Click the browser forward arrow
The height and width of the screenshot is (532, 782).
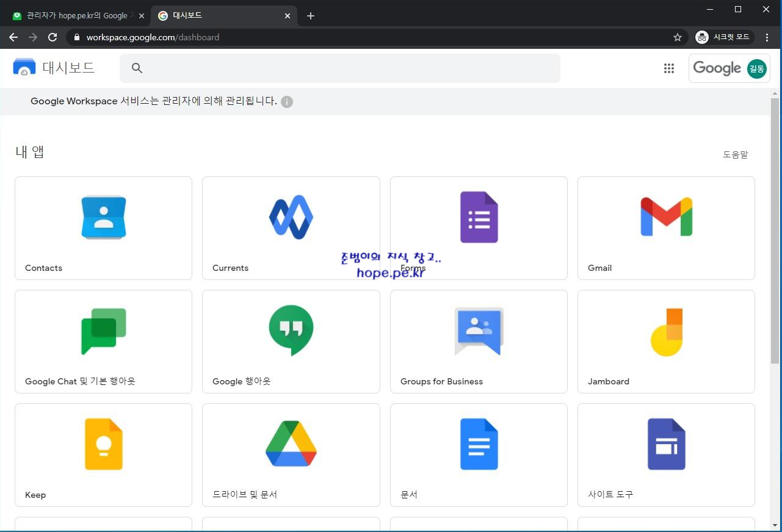point(33,37)
